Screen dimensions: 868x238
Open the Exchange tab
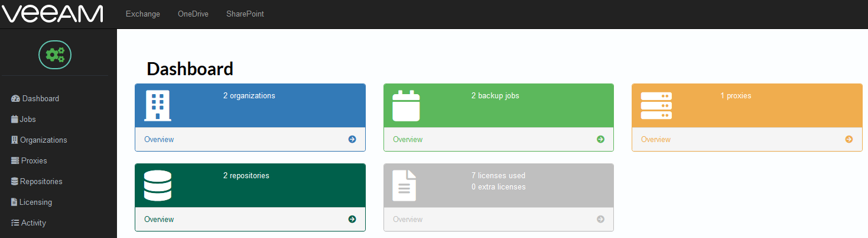143,14
